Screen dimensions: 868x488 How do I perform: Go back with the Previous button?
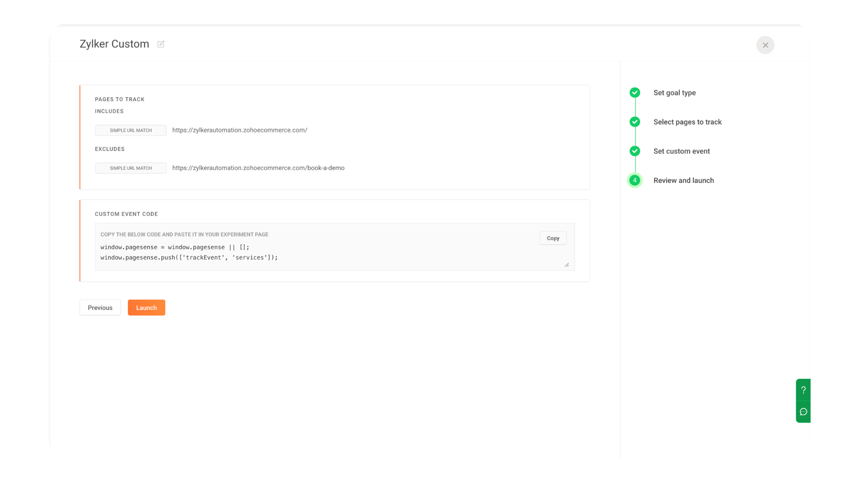[100, 308]
